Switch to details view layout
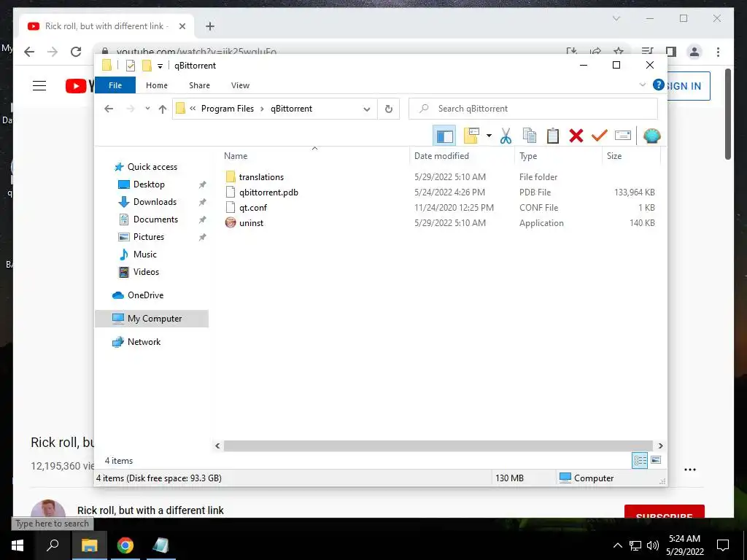This screenshot has height=560, width=747. point(640,460)
